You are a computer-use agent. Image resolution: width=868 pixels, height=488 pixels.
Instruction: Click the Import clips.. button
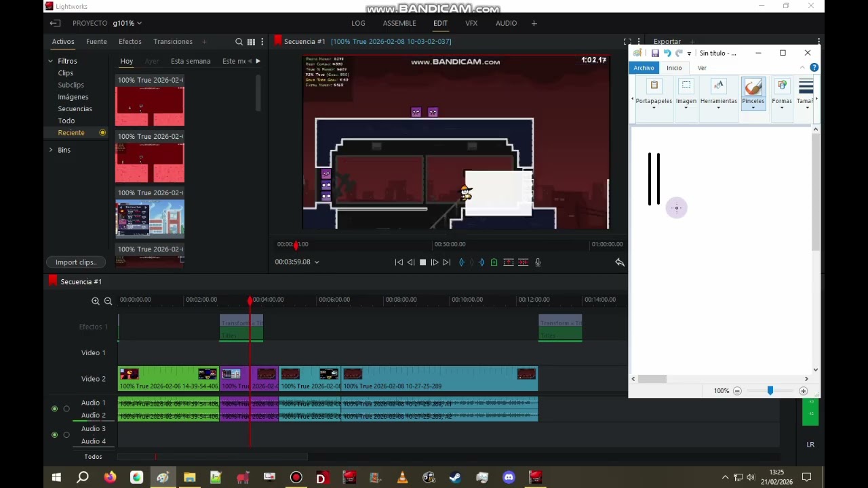(76, 262)
